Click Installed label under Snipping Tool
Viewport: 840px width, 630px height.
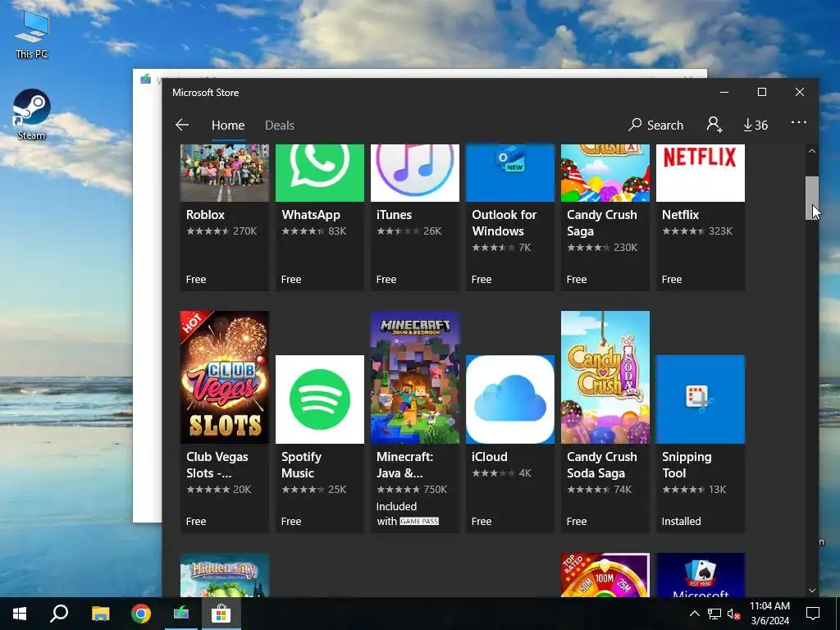pos(681,521)
